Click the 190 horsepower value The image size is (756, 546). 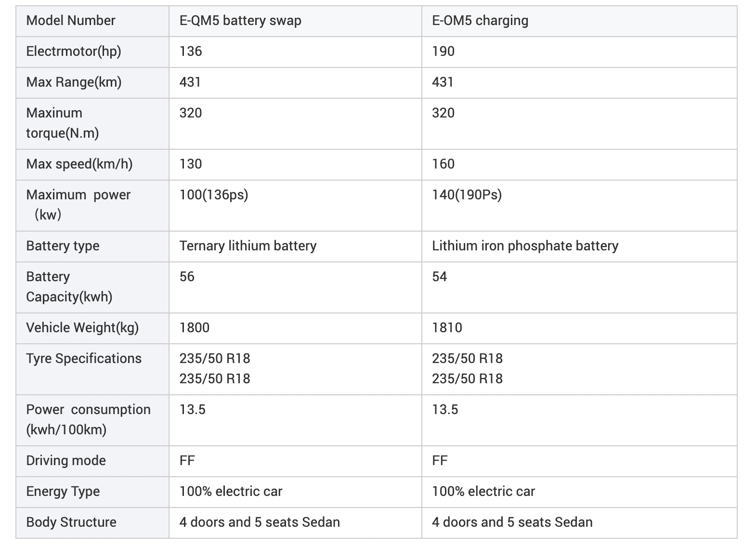tap(443, 52)
